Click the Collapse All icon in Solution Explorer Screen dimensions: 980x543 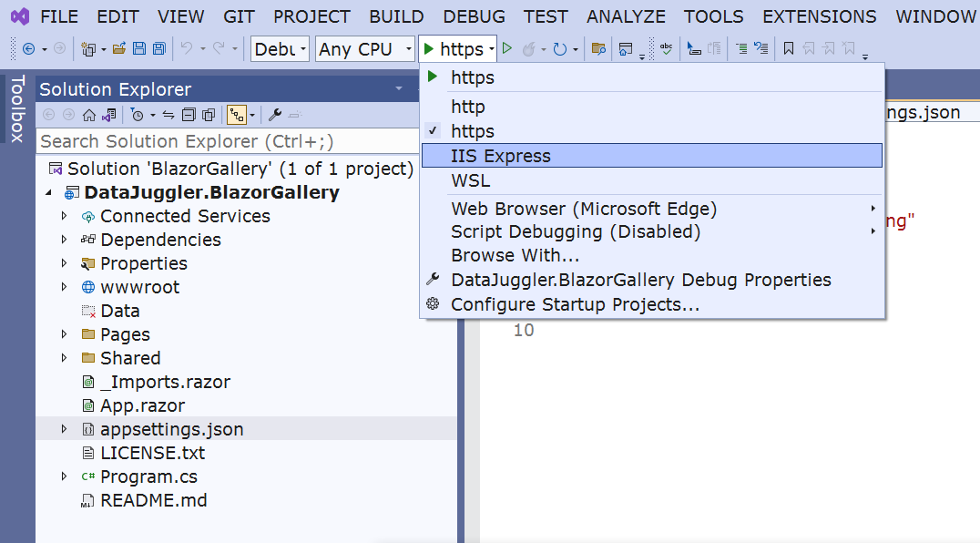(x=188, y=114)
